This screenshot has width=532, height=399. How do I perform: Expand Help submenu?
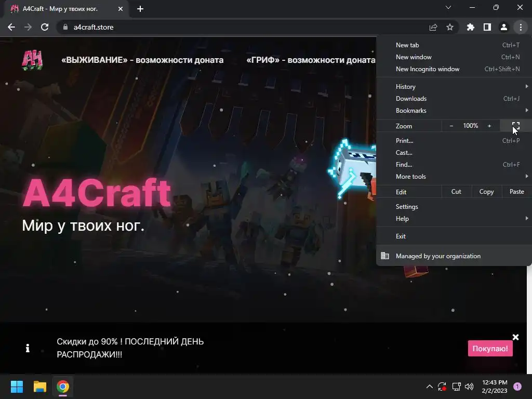pos(454,219)
